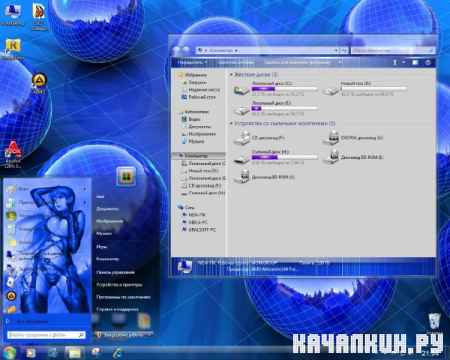
Task: Click the Explorer folder taskbar icon
Action: (75, 353)
